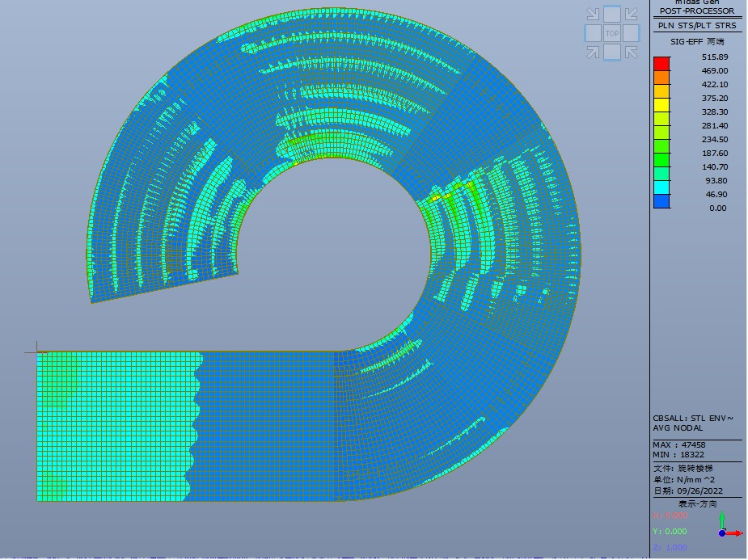Click the Y: 0.000 direction value
Screen dimensions: 748x560
coord(670,532)
